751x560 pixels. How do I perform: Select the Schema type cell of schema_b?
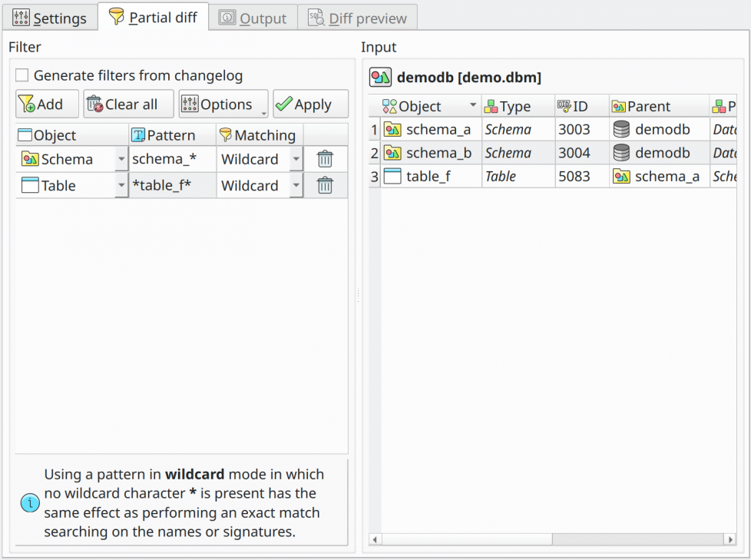coord(518,153)
